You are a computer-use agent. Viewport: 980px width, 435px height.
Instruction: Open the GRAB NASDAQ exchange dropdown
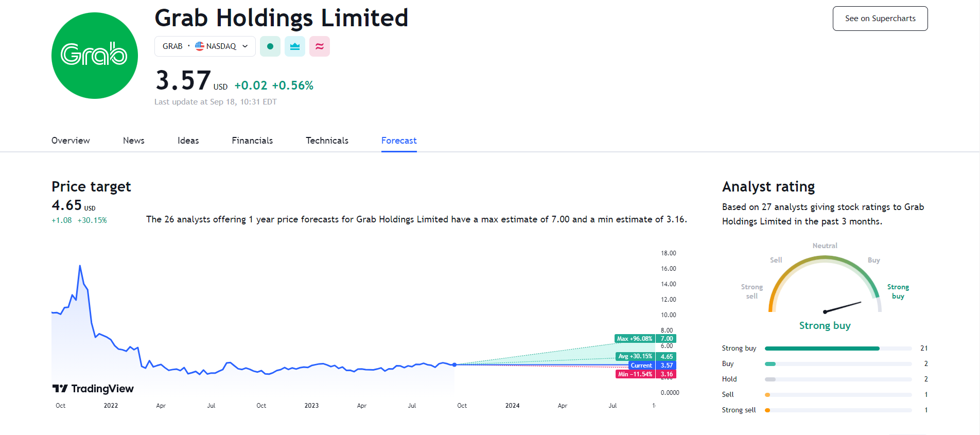(x=205, y=46)
